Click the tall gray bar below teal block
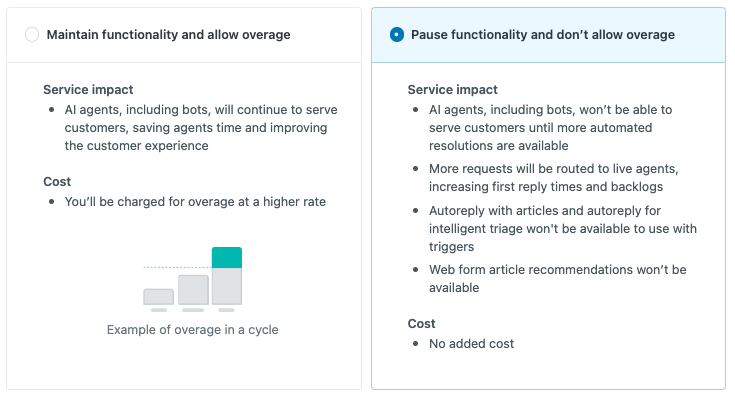 (227, 286)
